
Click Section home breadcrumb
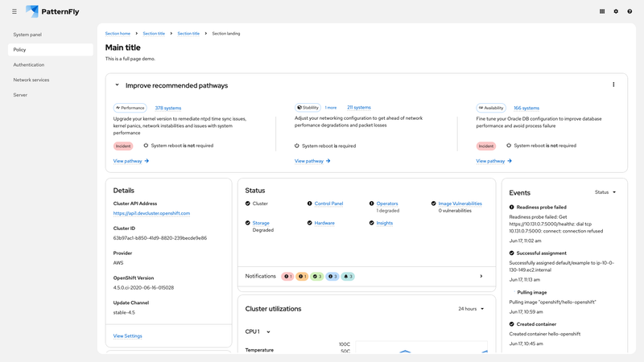118,34
